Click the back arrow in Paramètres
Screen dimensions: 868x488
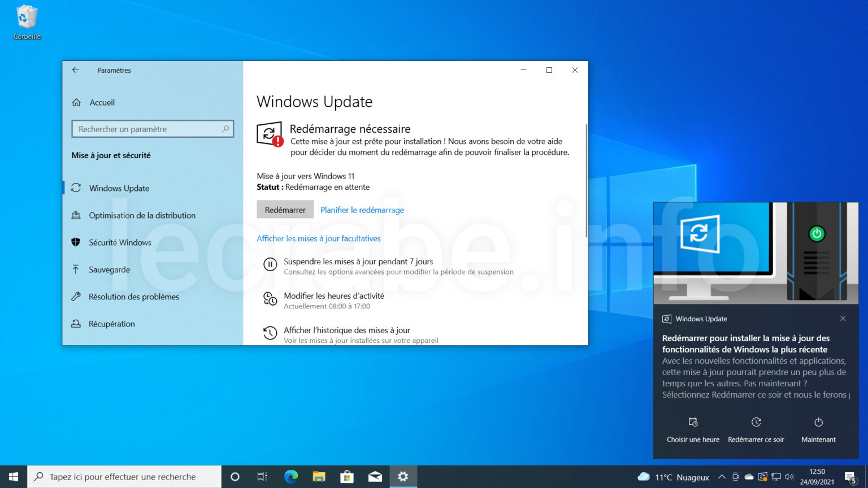(75, 70)
